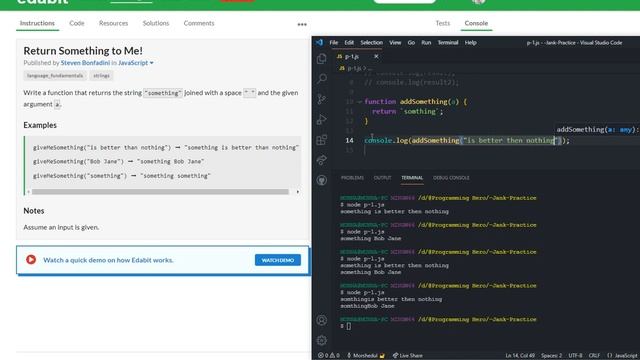Open the View menu in VS Code
The height and width of the screenshot is (360, 640).
click(x=395, y=42)
